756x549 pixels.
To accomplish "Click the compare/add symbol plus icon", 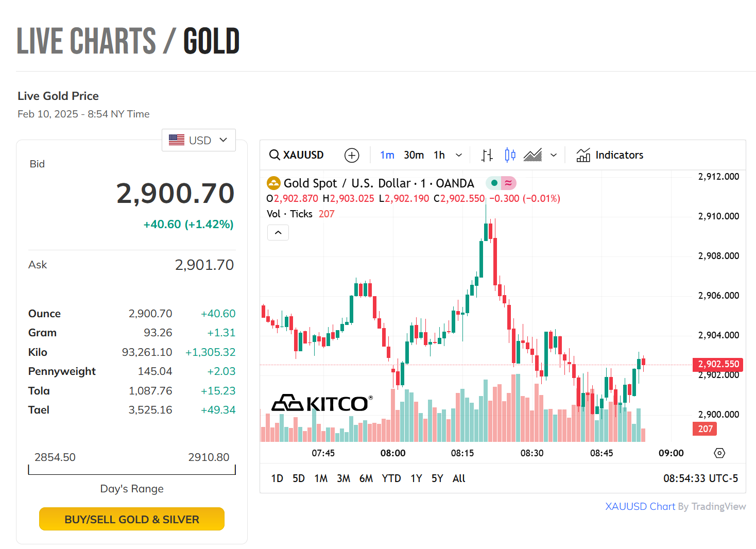I will [x=352, y=155].
